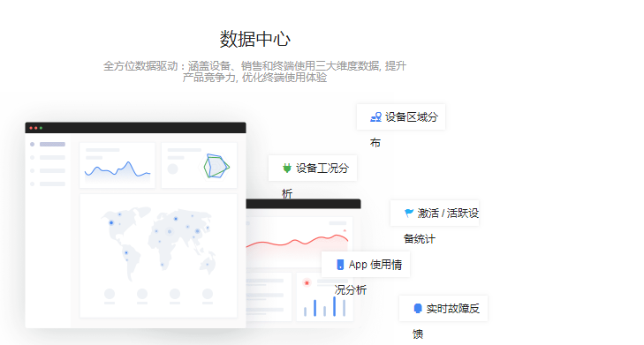Click the blue bar chart panel
This screenshot has height=345, width=644.
click(324, 297)
